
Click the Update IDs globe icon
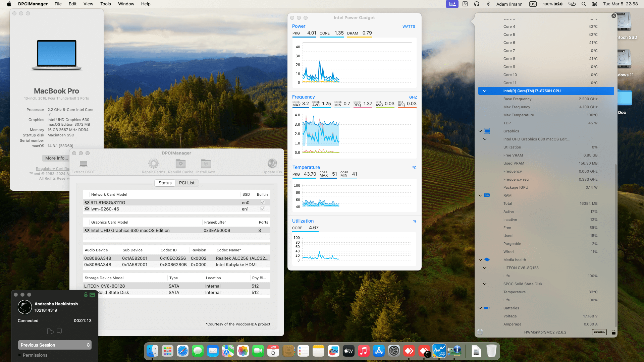(272, 164)
